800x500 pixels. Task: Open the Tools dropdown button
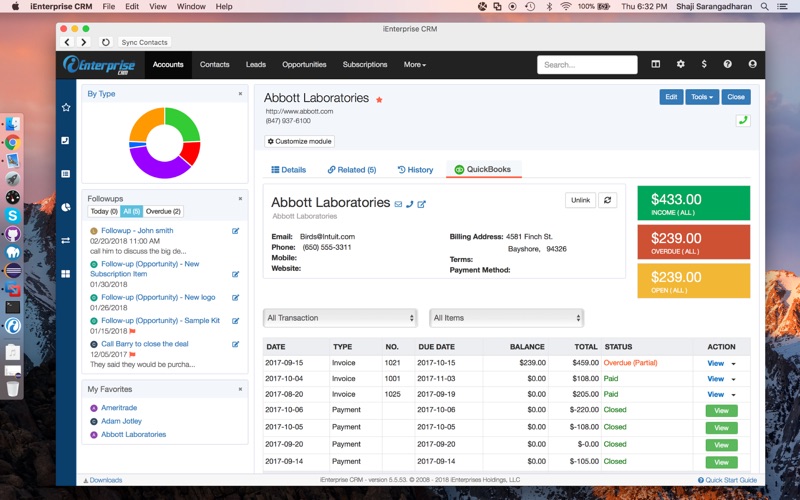(702, 97)
